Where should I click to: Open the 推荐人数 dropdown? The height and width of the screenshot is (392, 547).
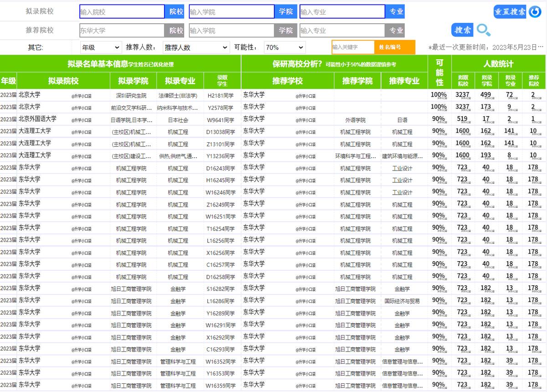(196, 47)
